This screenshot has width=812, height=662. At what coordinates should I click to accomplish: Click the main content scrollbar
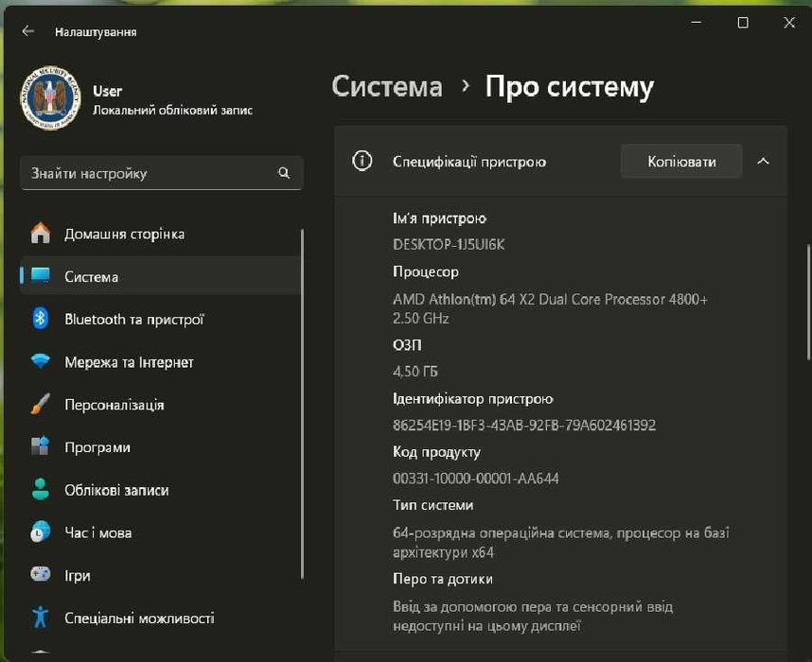pos(808,302)
